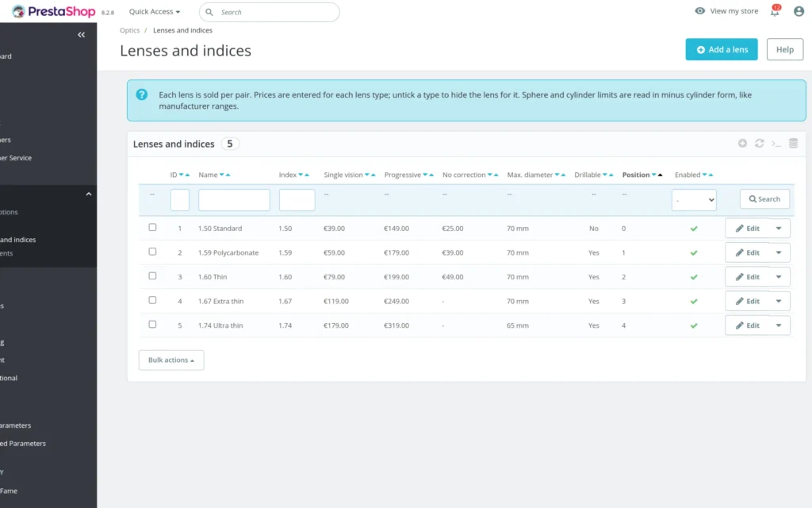Open the Bulk actions menu

click(171, 360)
